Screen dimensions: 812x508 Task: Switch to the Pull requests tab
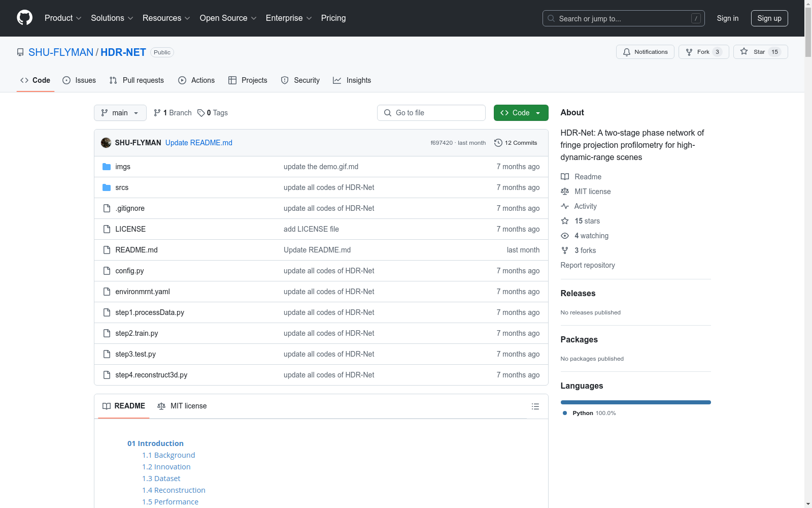coord(137,80)
